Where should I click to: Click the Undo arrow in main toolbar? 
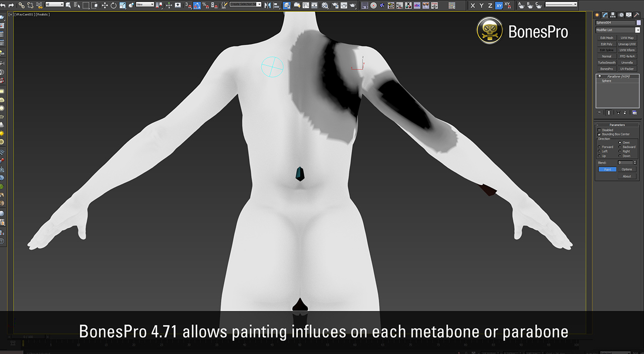point(3,5)
